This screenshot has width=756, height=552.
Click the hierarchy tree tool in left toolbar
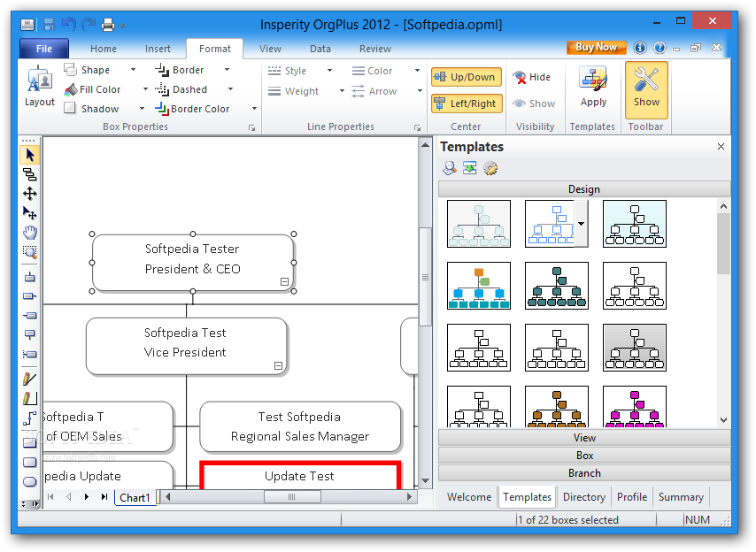click(x=30, y=174)
